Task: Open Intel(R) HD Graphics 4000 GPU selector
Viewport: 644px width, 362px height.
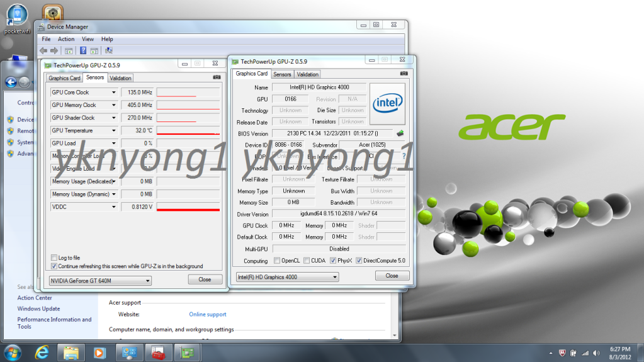Action: [x=287, y=277]
